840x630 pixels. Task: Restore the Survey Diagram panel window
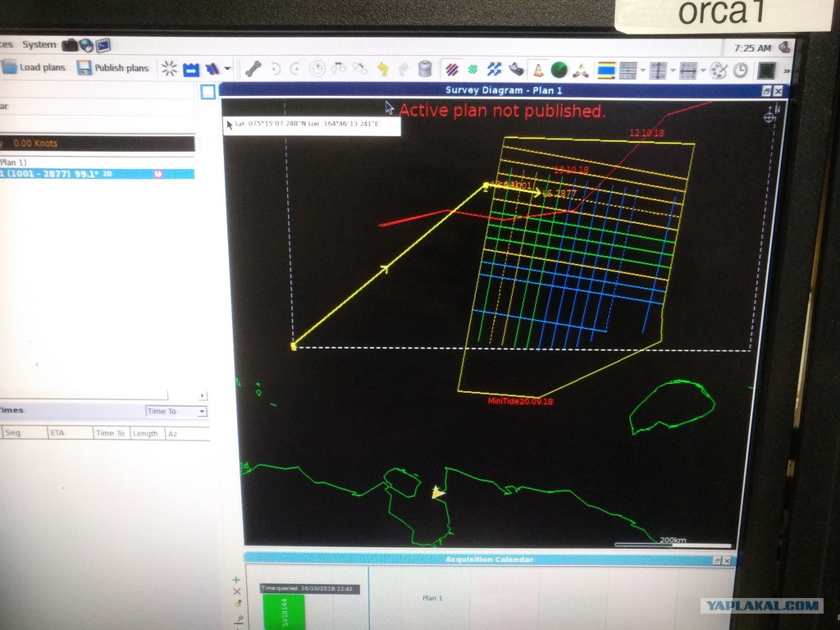766,92
